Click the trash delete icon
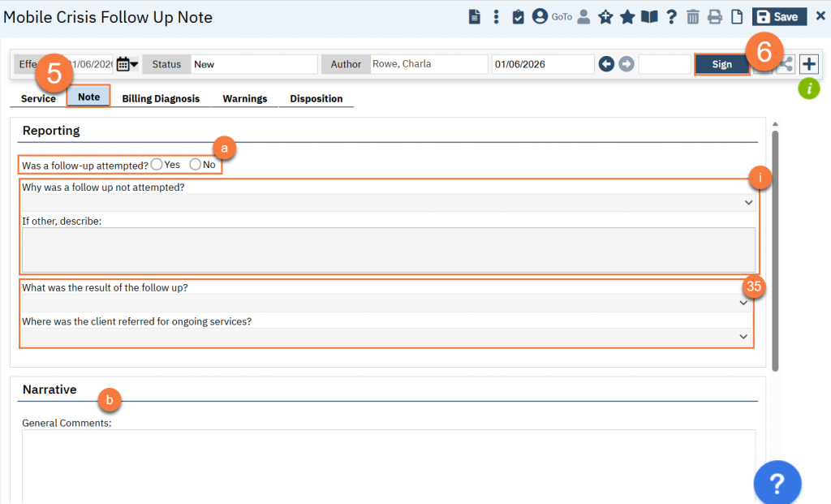The image size is (831, 504). [692, 17]
